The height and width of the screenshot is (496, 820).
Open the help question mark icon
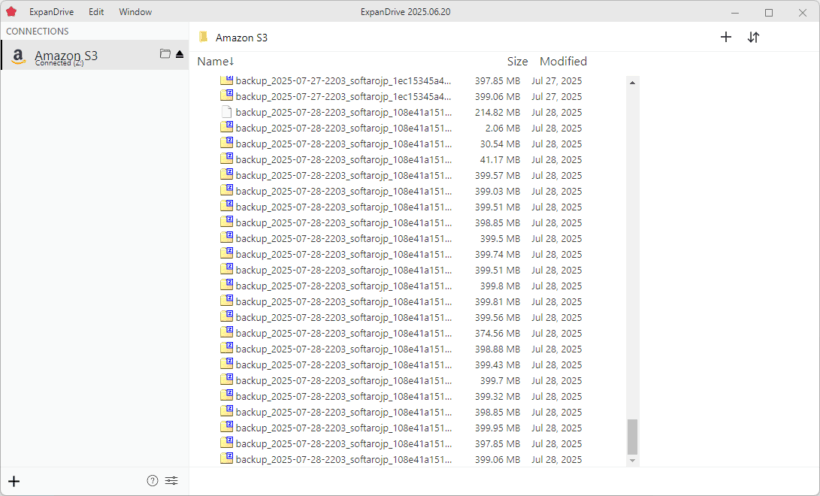152,480
